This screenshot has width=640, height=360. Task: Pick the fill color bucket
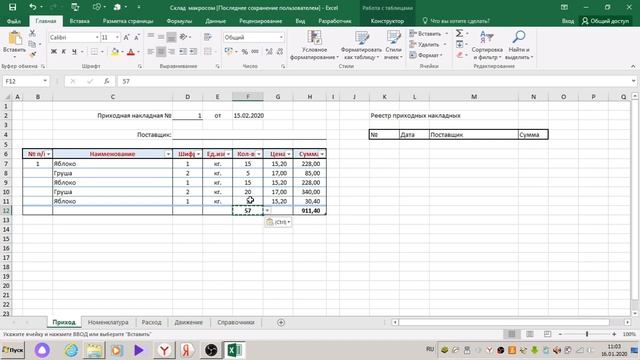coord(115,51)
